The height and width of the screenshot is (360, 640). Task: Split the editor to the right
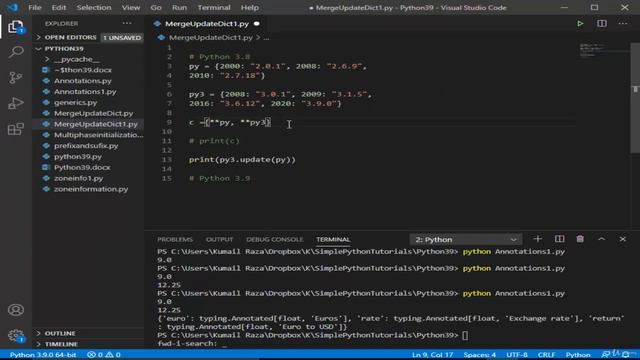pos(602,24)
